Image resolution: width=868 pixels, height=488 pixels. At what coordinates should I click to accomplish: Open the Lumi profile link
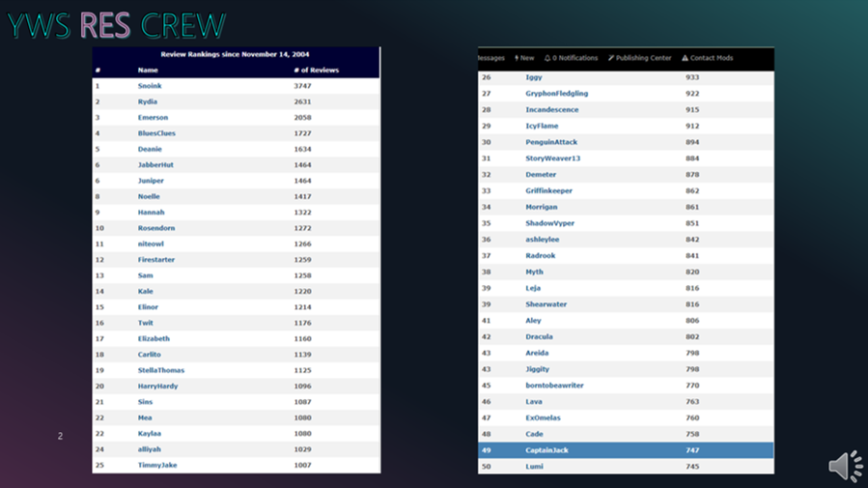tap(534, 467)
